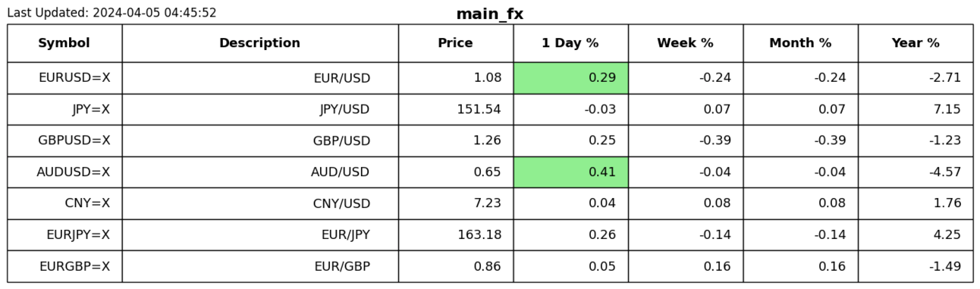Click the green 0.29 highlighted cell
The image size is (980, 289).
(x=570, y=78)
